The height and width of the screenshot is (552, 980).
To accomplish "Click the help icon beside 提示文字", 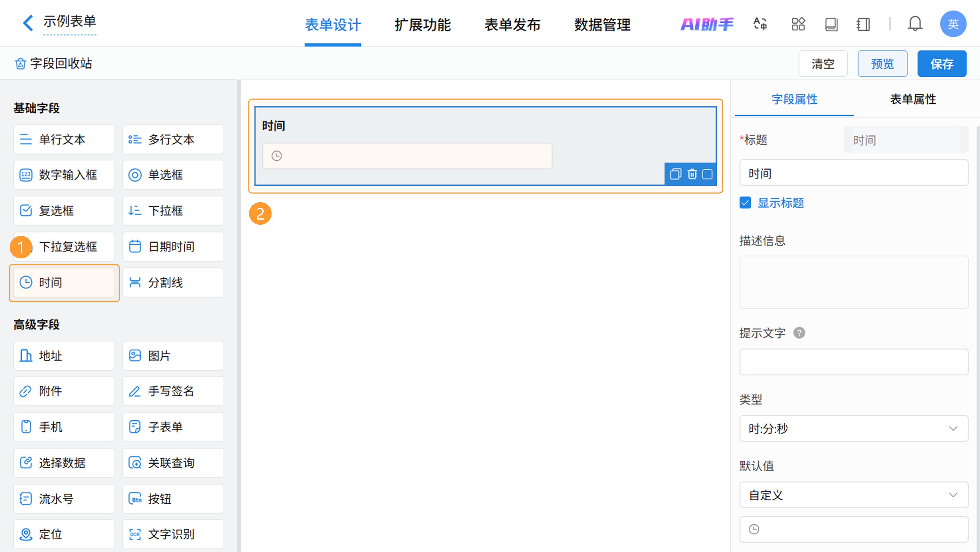I will coord(799,333).
